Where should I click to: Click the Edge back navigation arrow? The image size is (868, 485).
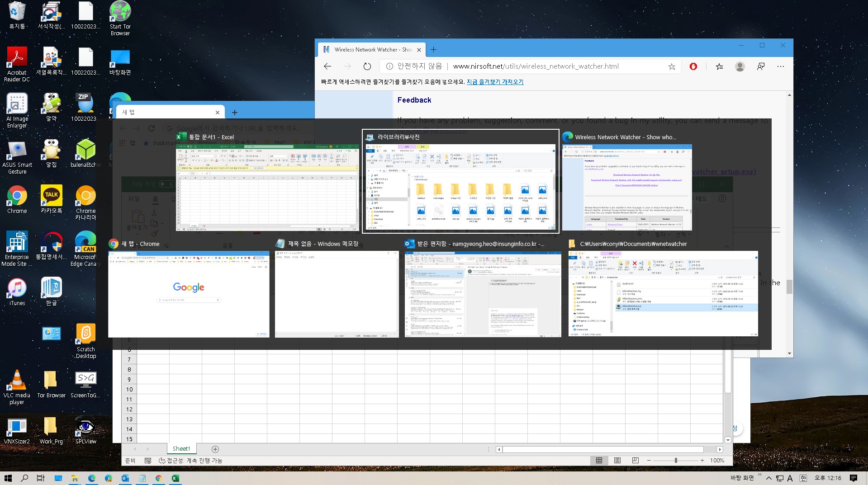coord(327,66)
